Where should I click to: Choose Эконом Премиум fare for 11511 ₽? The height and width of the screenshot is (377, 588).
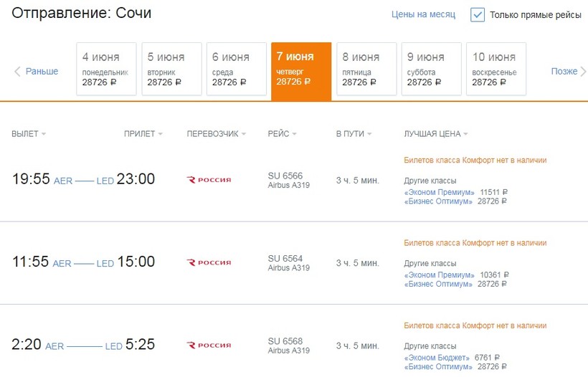click(x=439, y=192)
